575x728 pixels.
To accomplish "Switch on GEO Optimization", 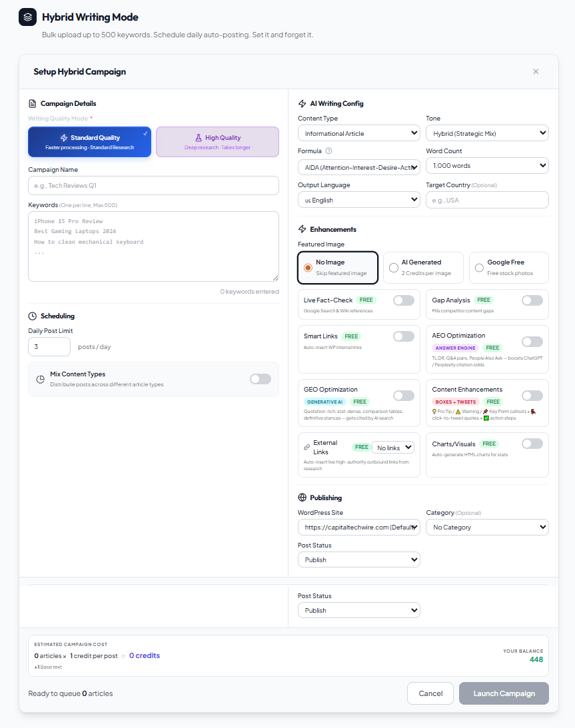I will tap(404, 396).
